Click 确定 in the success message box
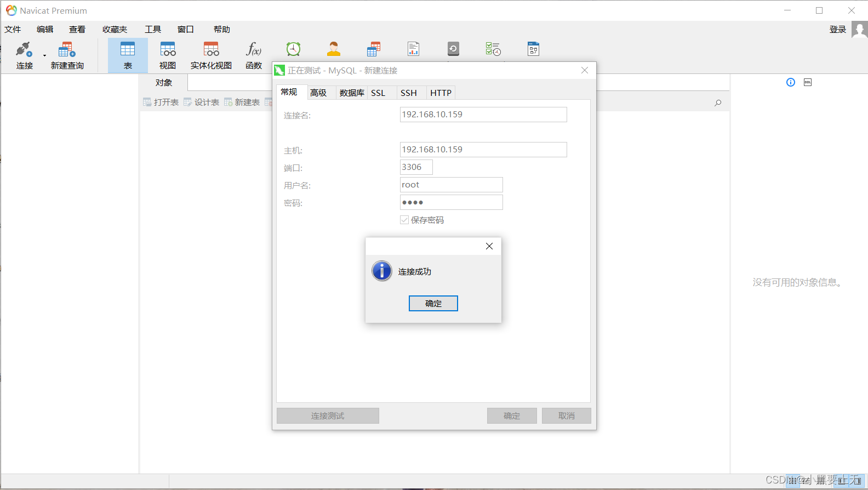Viewport: 868px width, 490px height. point(433,303)
